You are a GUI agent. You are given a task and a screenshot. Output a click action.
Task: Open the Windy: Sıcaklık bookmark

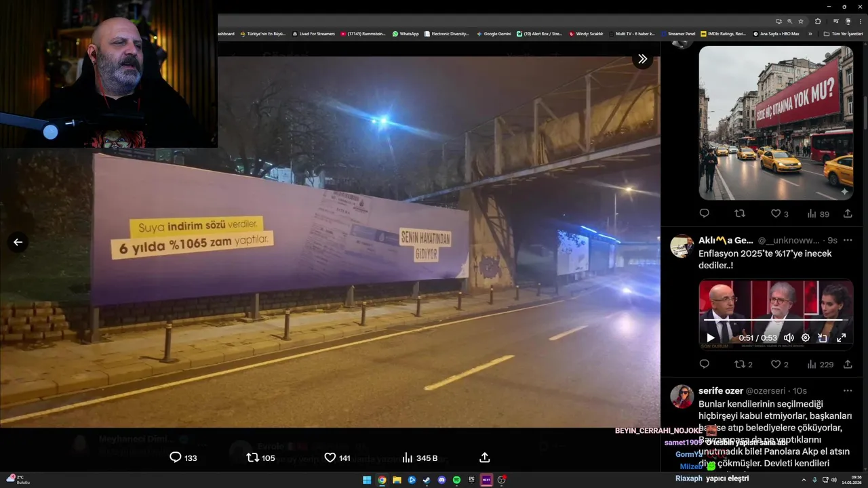(586, 33)
